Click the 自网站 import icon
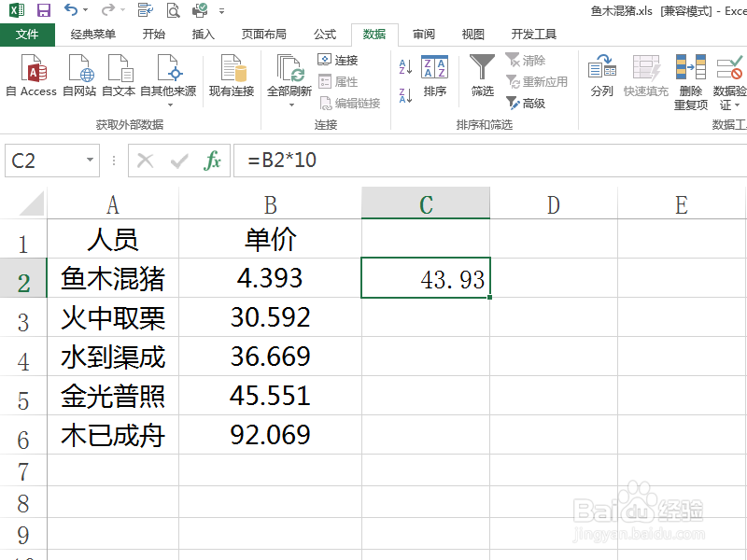 (79, 75)
